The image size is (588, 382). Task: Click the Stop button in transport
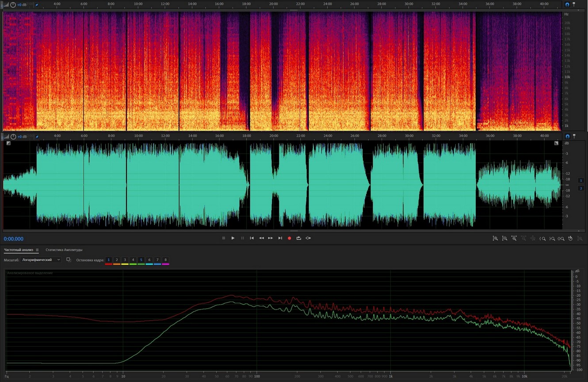click(224, 238)
